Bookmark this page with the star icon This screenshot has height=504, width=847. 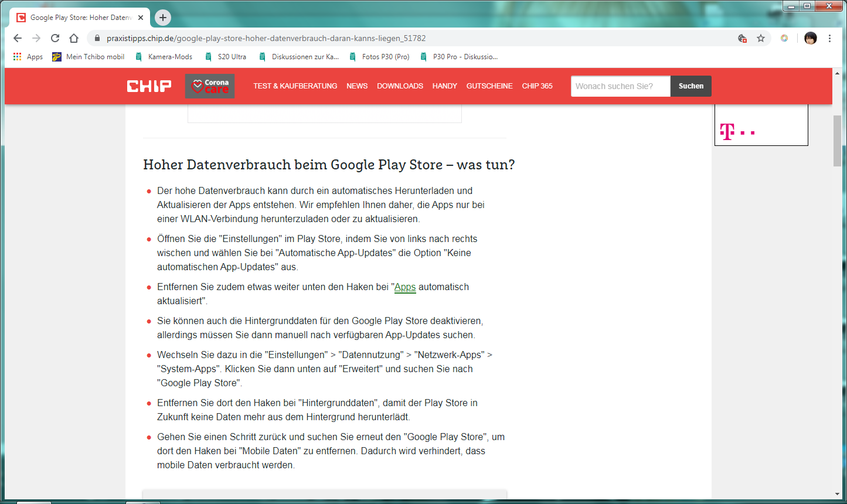(761, 38)
